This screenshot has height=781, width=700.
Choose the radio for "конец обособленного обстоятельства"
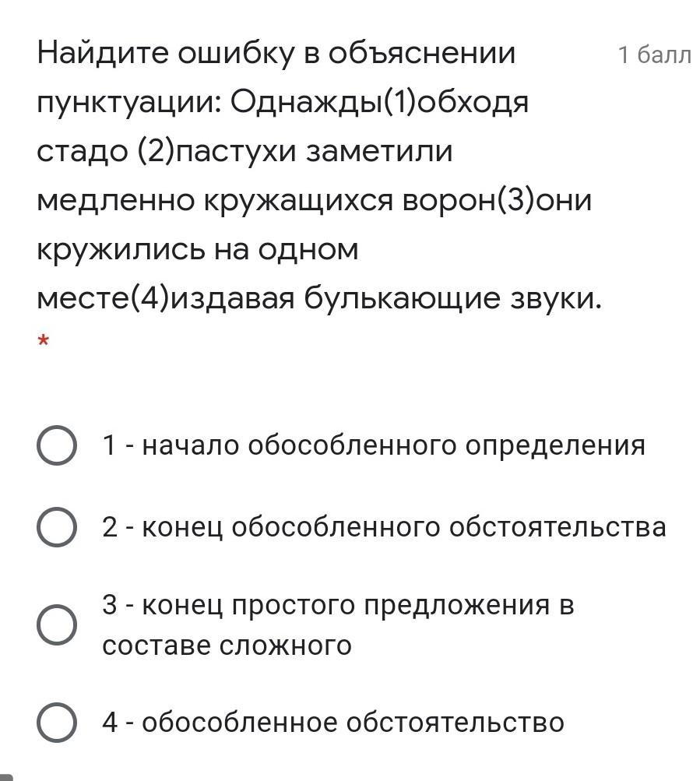(56, 527)
